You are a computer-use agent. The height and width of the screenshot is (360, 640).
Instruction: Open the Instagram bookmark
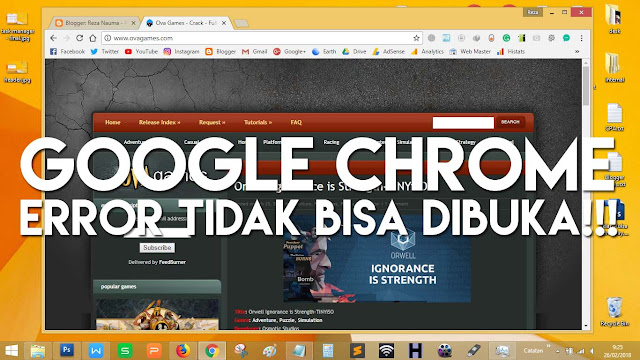[x=182, y=51]
